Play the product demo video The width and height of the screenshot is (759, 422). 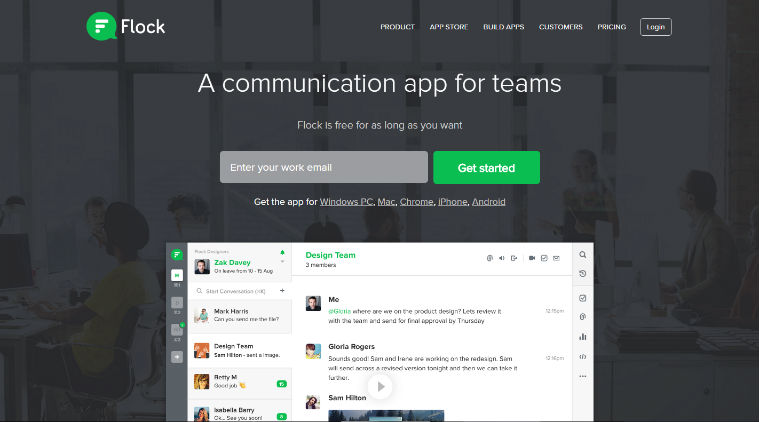(380, 387)
